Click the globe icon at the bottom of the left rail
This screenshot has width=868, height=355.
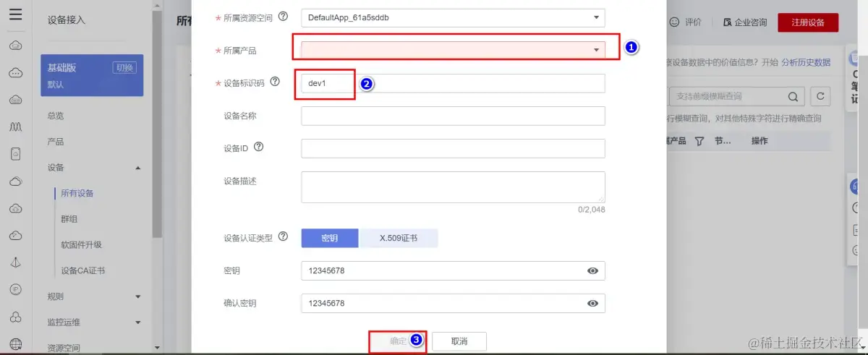[x=16, y=343]
